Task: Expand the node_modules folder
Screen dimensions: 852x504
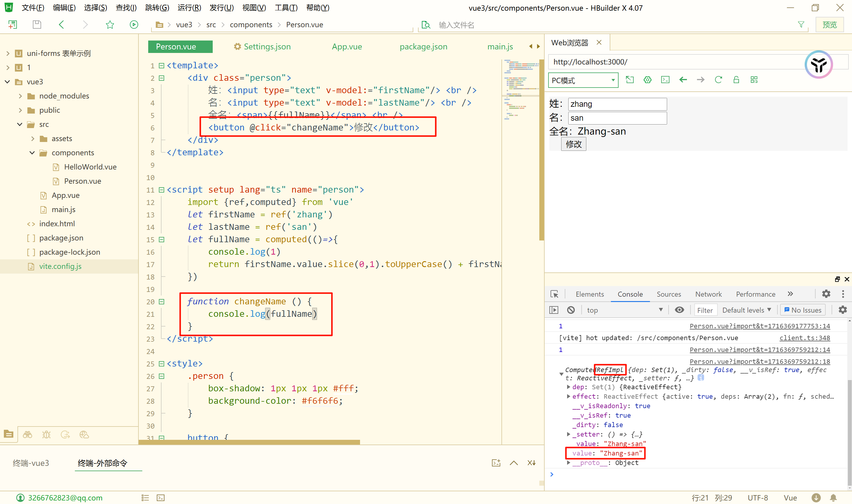Action: [x=20, y=96]
